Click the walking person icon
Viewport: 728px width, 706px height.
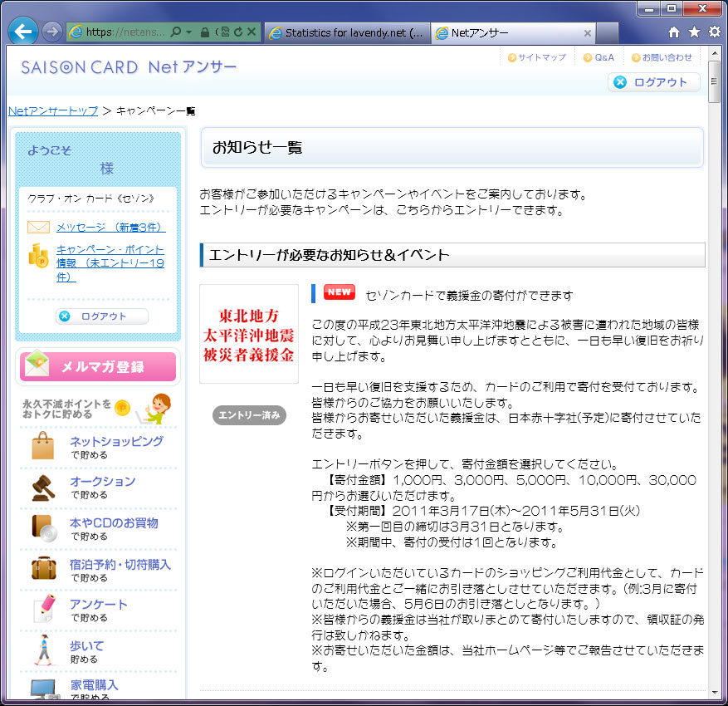tap(44, 650)
